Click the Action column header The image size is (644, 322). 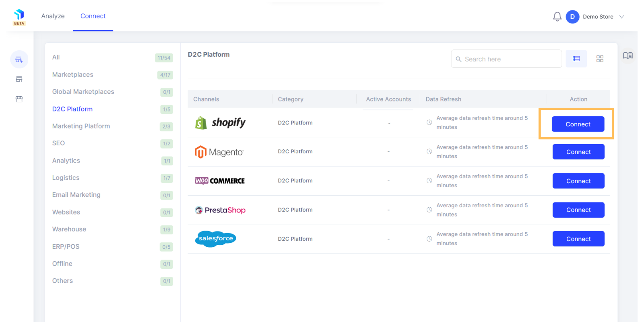[x=578, y=99]
